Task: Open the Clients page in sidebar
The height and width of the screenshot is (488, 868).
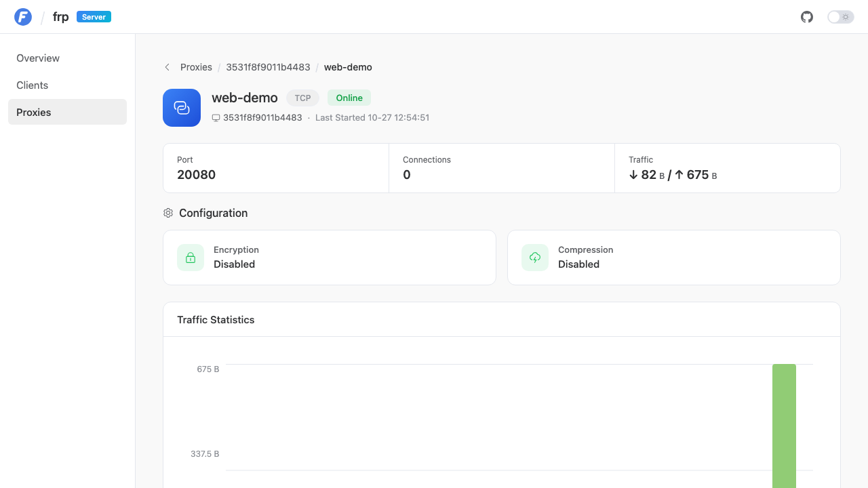Action: pyautogui.click(x=67, y=85)
